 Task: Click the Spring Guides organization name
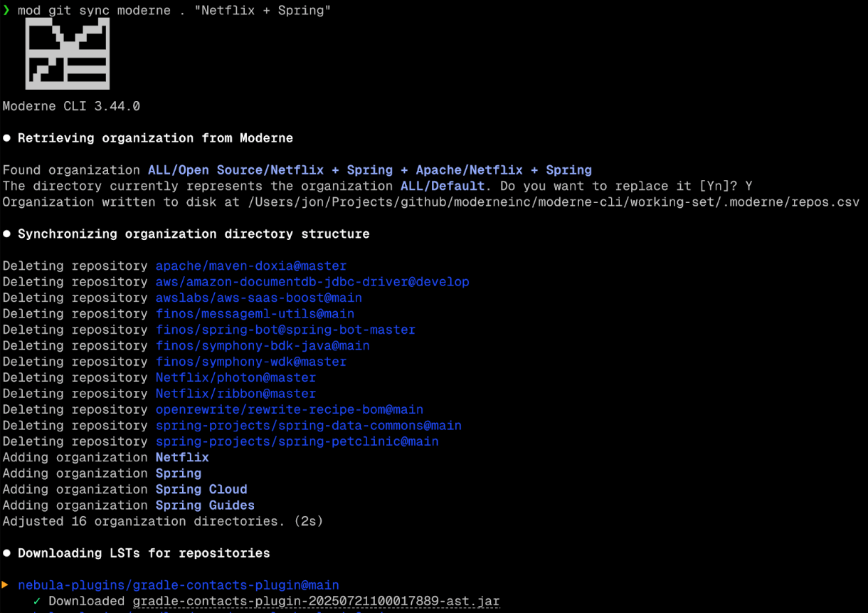tap(205, 505)
